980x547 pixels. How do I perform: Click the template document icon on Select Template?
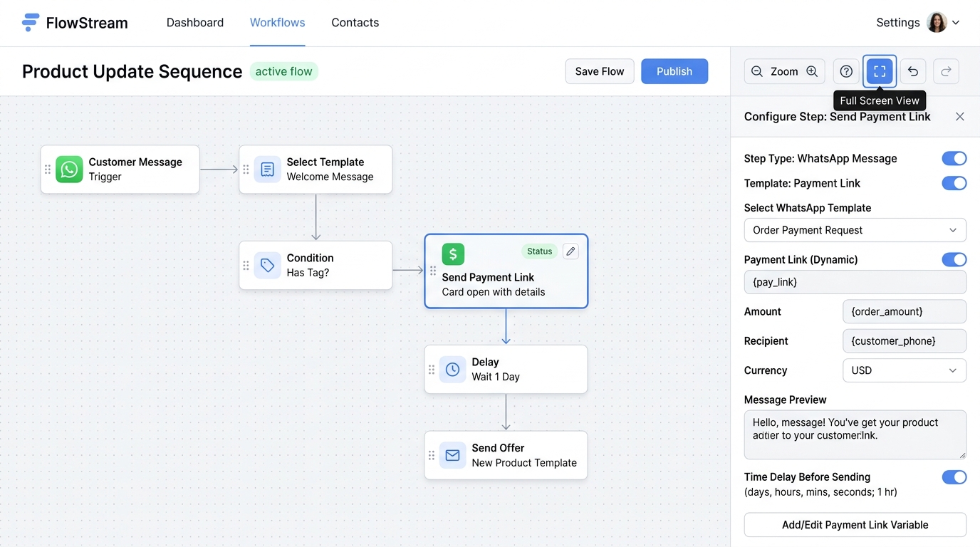[x=267, y=170]
